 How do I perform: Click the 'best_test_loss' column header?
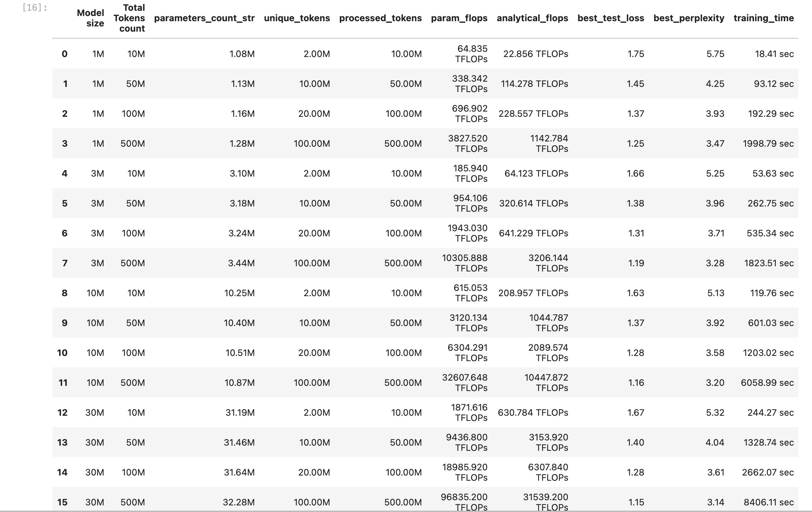point(610,18)
